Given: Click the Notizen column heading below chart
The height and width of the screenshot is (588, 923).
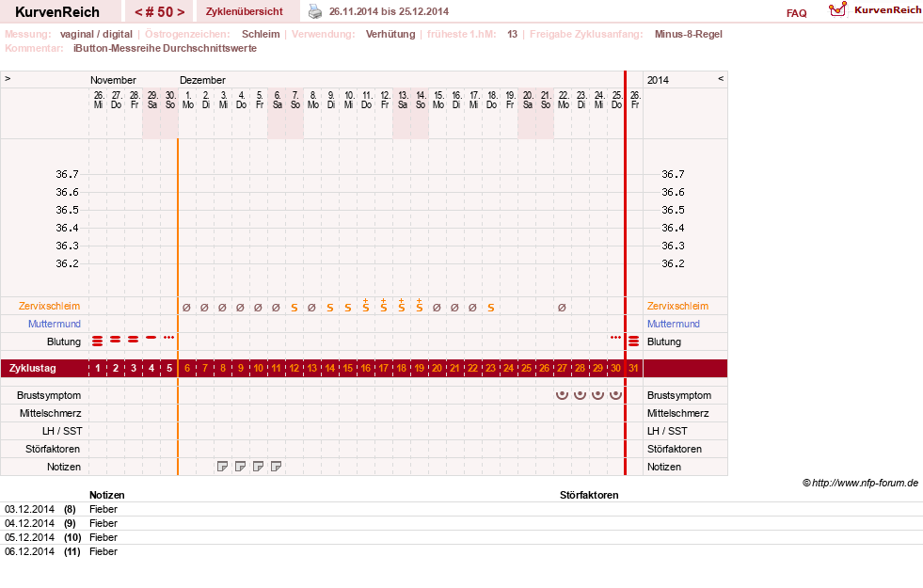Looking at the screenshot, I should pos(106,495).
